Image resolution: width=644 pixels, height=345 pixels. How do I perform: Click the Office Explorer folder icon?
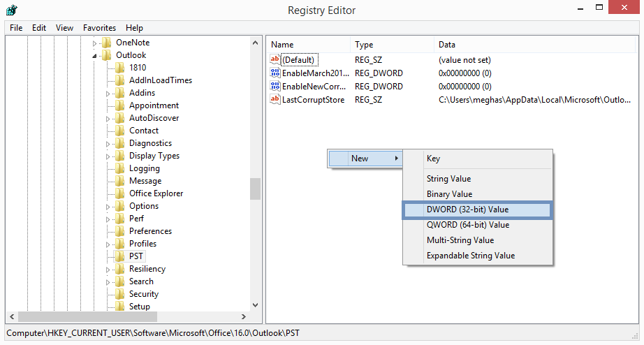point(119,193)
